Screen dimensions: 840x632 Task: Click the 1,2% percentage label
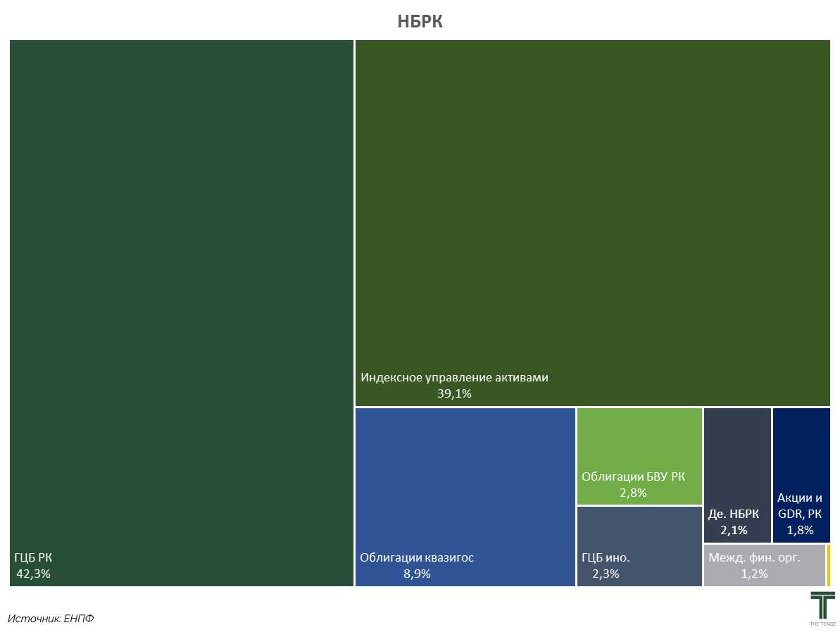coord(754,574)
